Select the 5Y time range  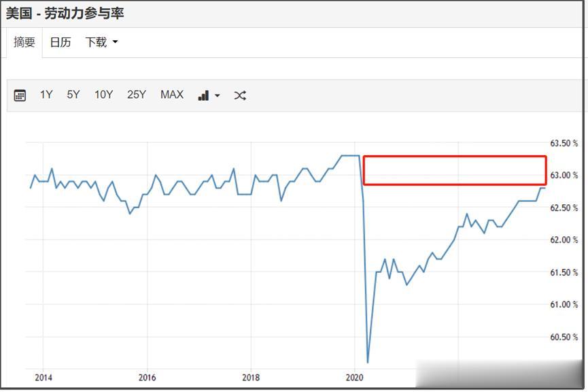pyautogui.click(x=73, y=95)
